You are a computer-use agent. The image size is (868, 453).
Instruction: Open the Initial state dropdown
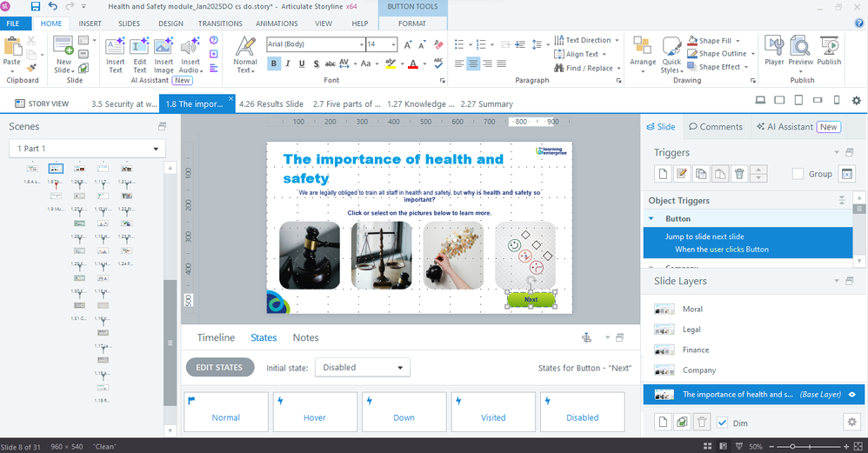[362, 368]
